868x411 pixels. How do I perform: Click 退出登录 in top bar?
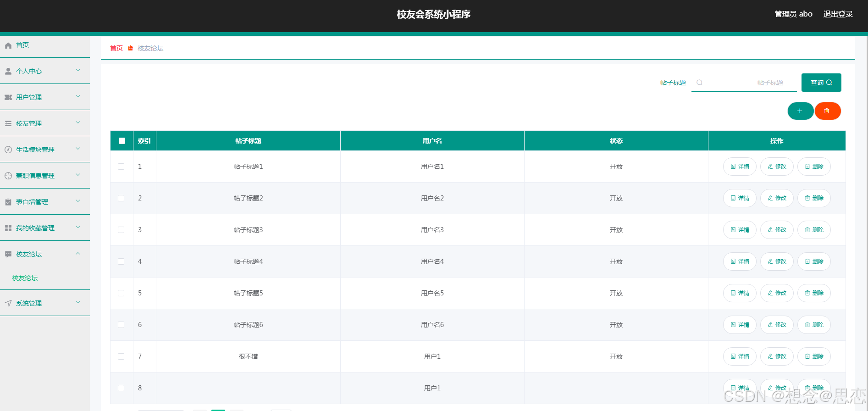pos(838,14)
